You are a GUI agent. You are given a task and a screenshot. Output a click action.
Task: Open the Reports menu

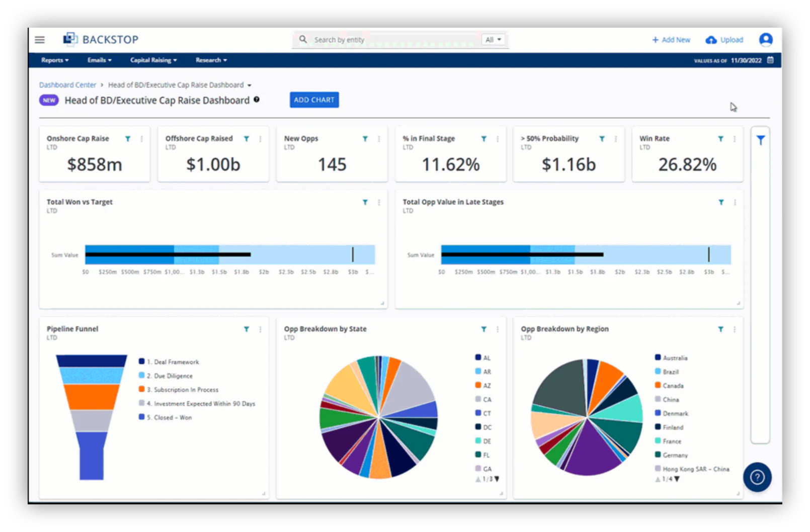(55, 60)
